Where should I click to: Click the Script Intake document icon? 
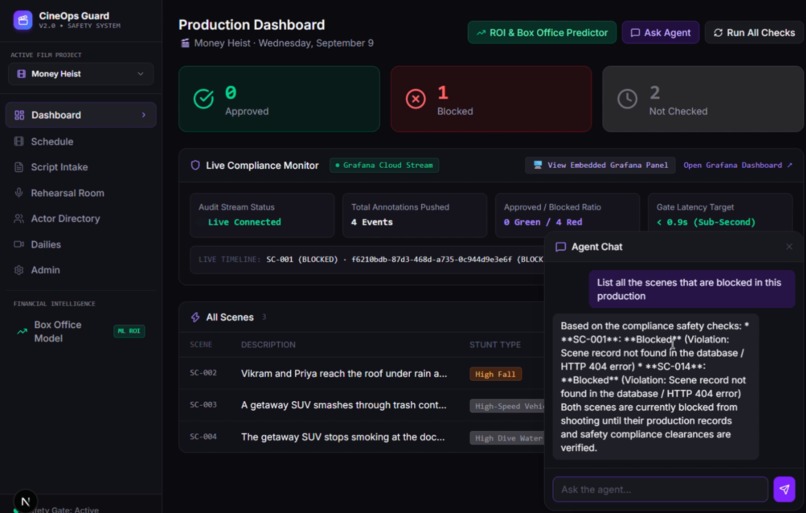(19, 167)
